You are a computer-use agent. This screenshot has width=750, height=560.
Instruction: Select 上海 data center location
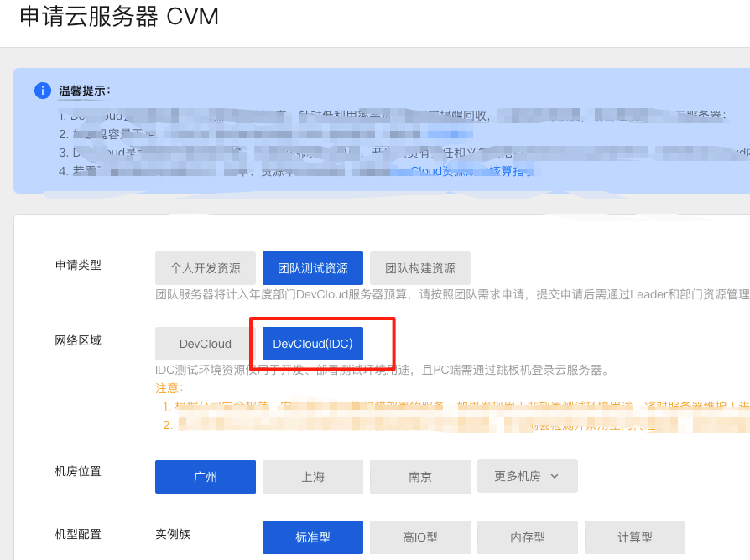tap(313, 477)
